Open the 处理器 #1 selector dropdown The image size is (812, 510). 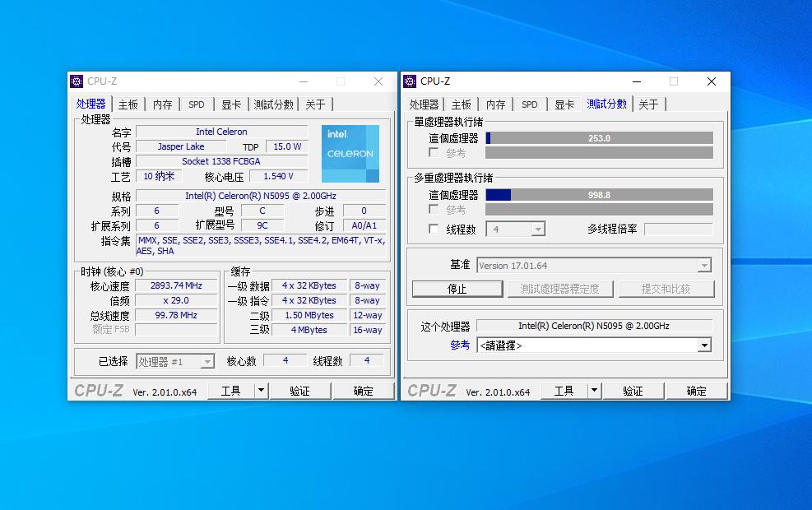click(175, 360)
